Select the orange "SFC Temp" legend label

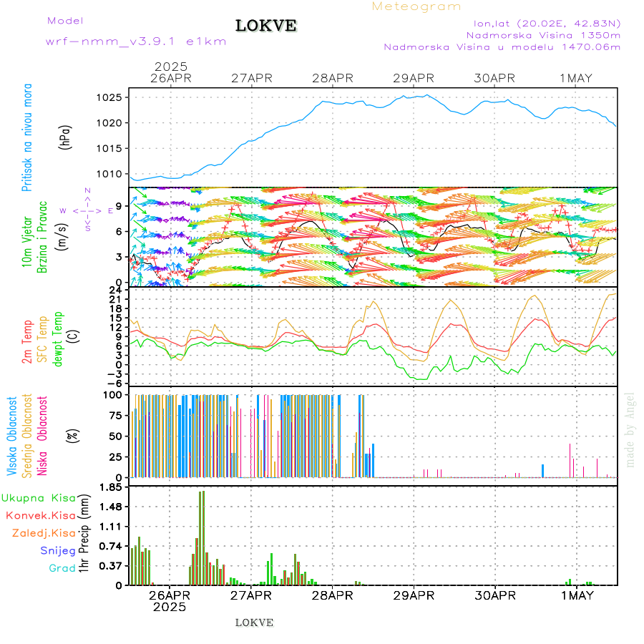pyautogui.click(x=43, y=339)
